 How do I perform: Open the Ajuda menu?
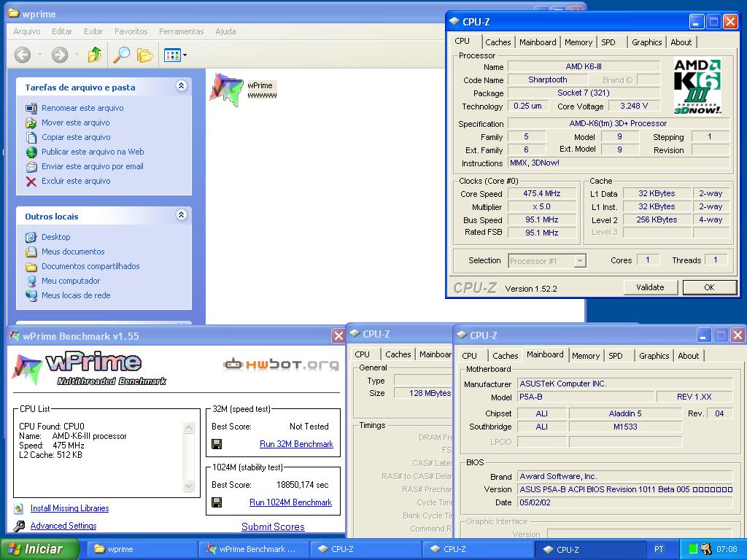225,31
